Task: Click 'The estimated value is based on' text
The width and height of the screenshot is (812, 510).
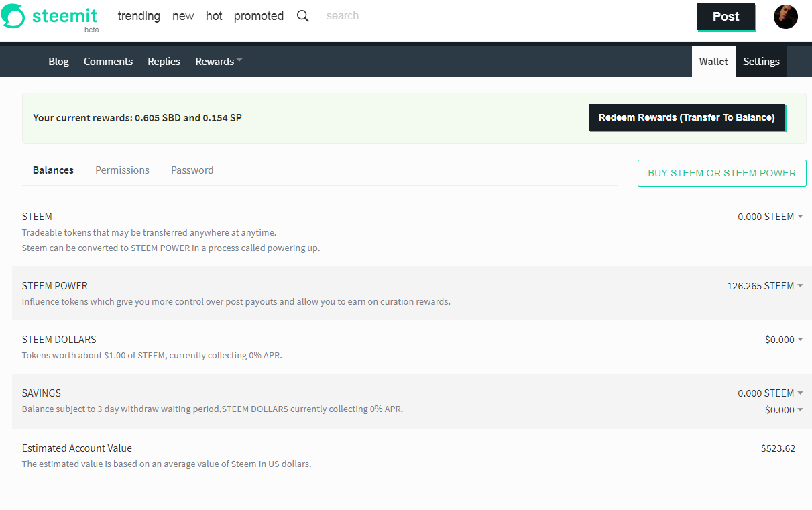Action: click(166, 464)
